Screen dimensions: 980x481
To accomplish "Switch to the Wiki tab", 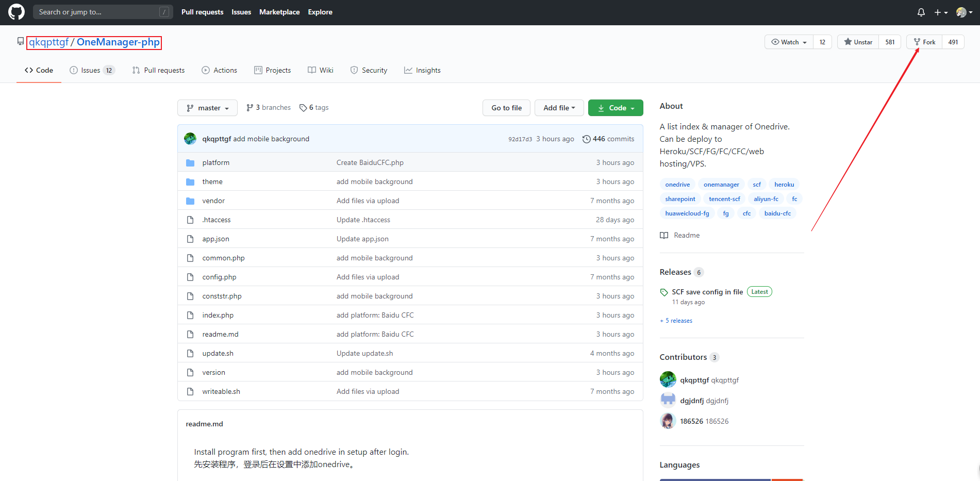I will click(320, 70).
